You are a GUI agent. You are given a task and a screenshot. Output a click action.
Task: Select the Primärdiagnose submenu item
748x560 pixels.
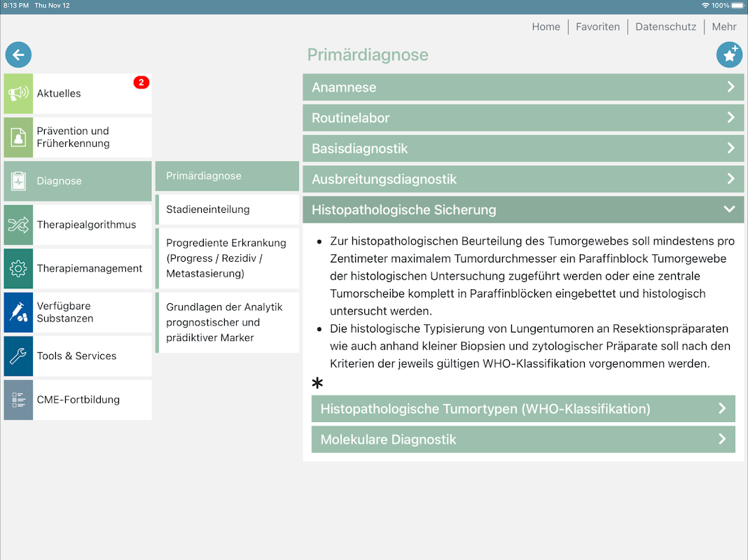[x=227, y=176]
